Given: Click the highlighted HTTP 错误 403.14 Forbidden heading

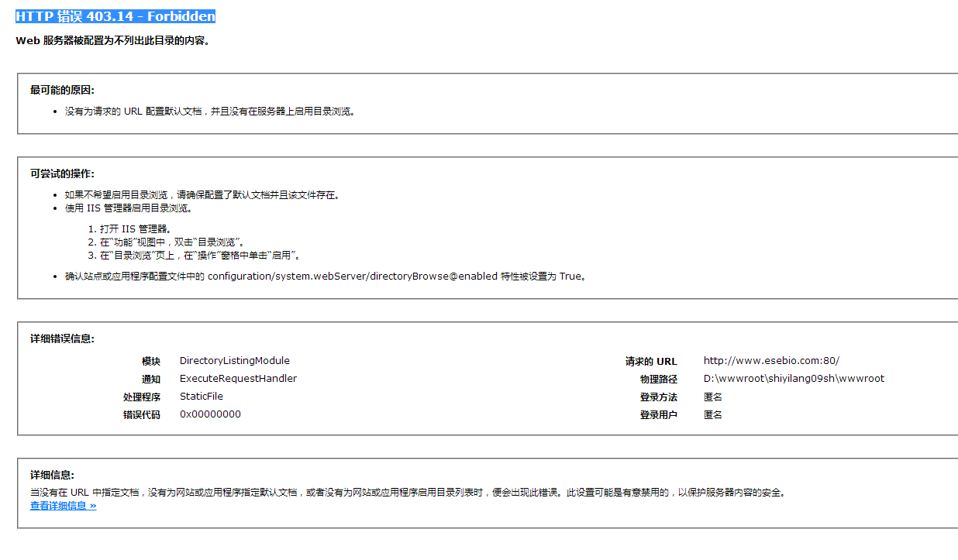Looking at the screenshot, I should pos(115,16).
